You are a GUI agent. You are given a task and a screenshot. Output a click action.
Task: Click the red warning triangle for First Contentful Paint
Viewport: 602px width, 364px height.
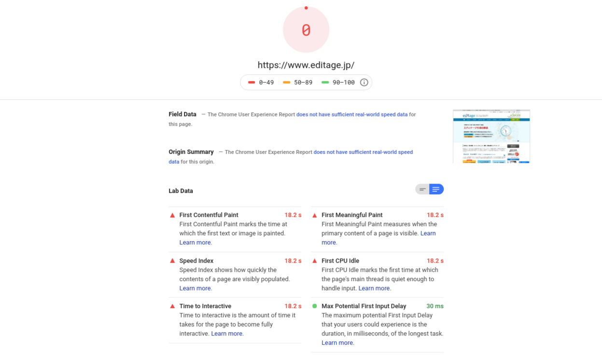pos(172,215)
